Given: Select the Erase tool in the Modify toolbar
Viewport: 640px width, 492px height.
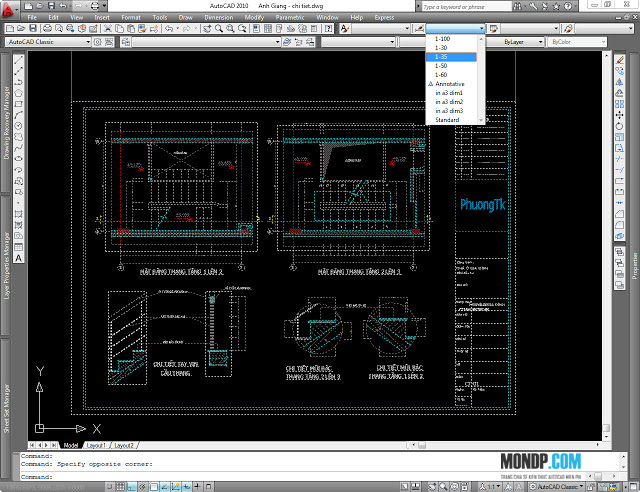Looking at the screenshot, I should pyautogui.click(x=619, y=60).
